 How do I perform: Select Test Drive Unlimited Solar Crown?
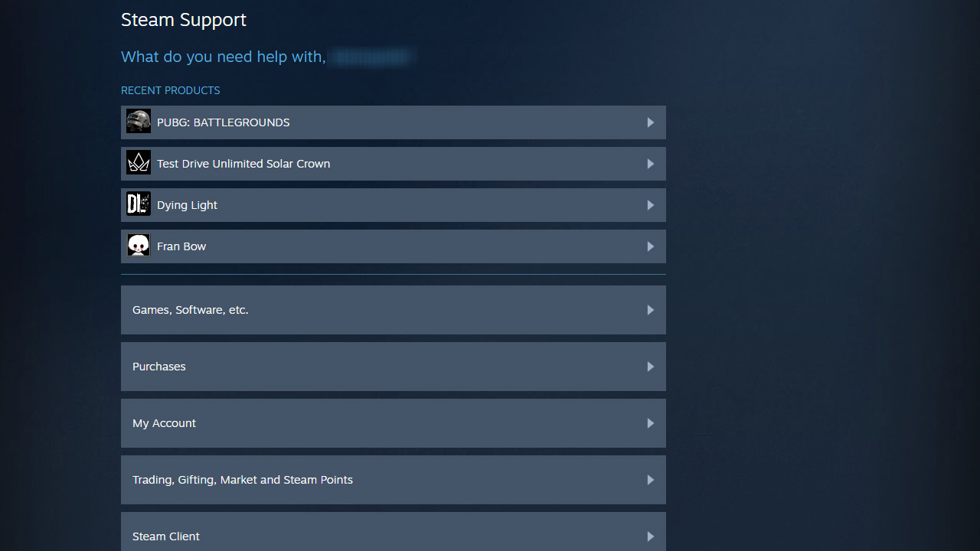pyautogui.click(x=243, y=164)
